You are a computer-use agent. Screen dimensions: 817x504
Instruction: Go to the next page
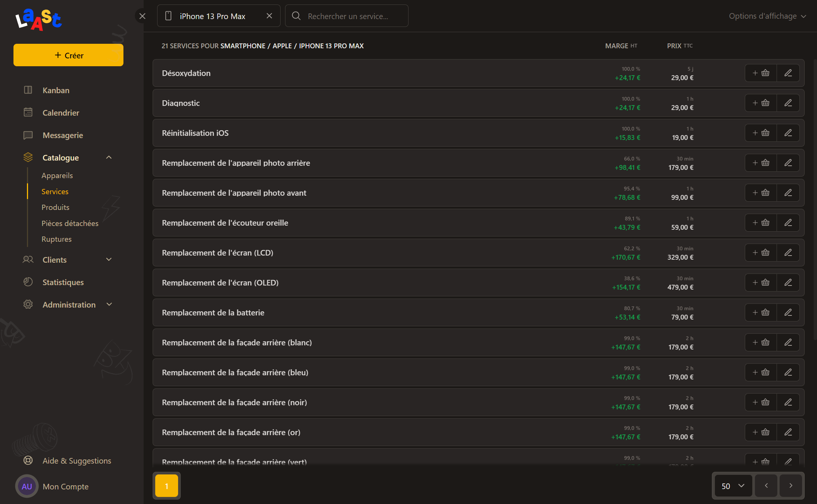point(791,486)
